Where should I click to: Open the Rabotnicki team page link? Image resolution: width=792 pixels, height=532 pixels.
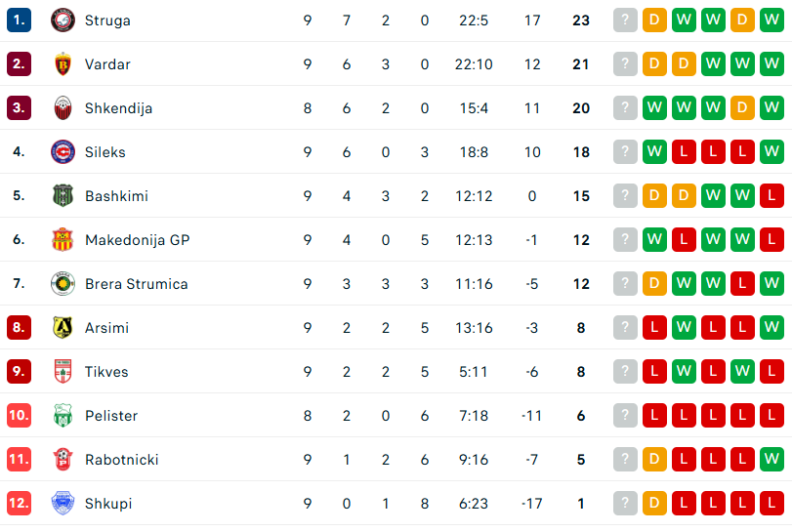121,460
